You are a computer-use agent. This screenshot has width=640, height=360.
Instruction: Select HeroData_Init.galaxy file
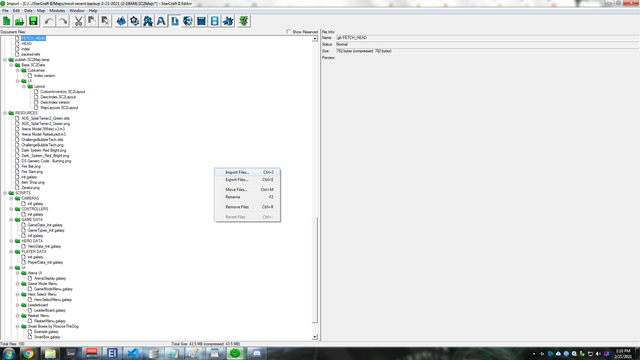(44, 247)
